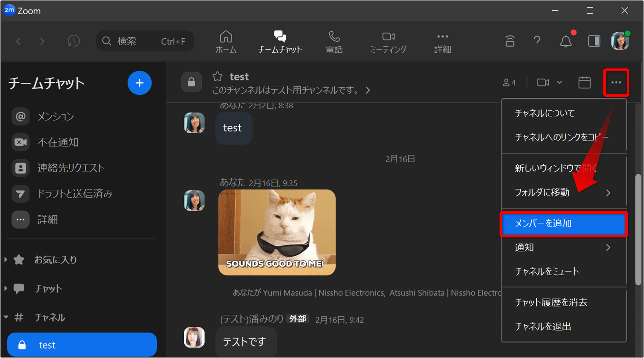Click avatar beside the 'test' message

(194, 123)
